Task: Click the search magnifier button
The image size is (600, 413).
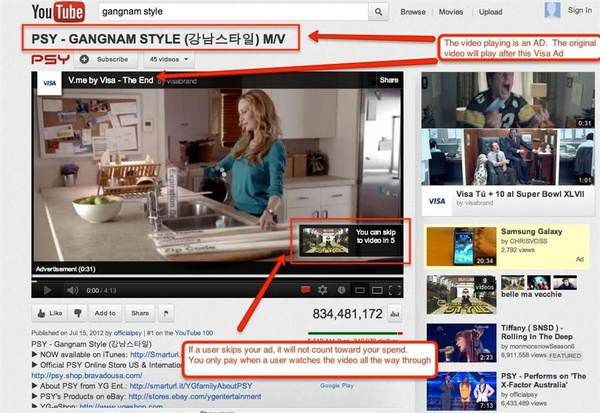Action: 378,12
